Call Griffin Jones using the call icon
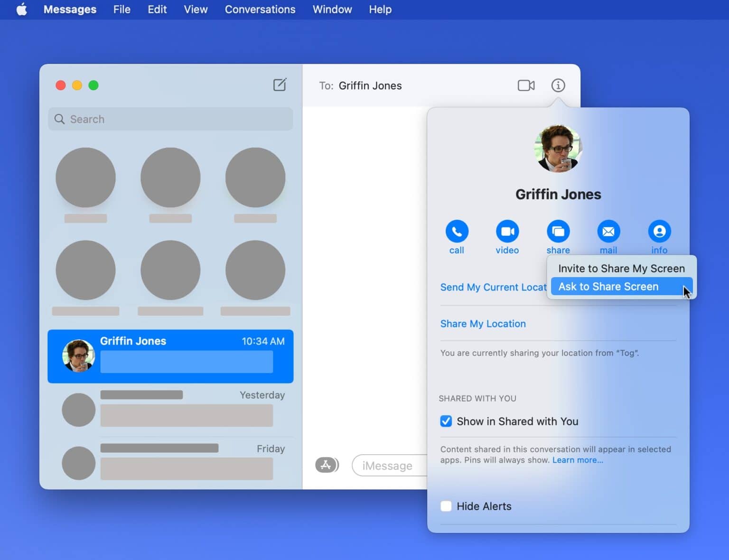This screenshot has width=729, height=560. [x=457, y=232]
